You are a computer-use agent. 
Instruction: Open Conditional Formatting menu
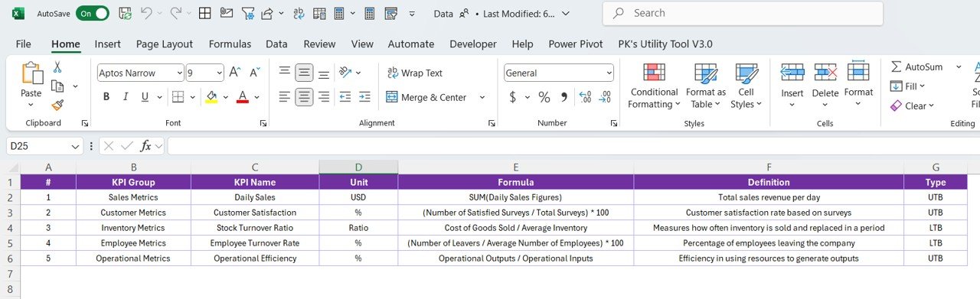click(654, 86)
